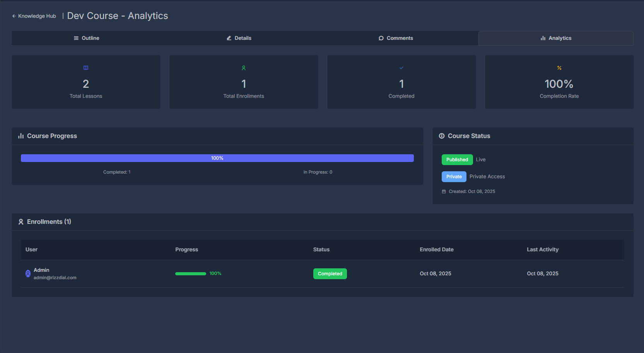Click Admin's green progress bar

(x=191, y=274)
